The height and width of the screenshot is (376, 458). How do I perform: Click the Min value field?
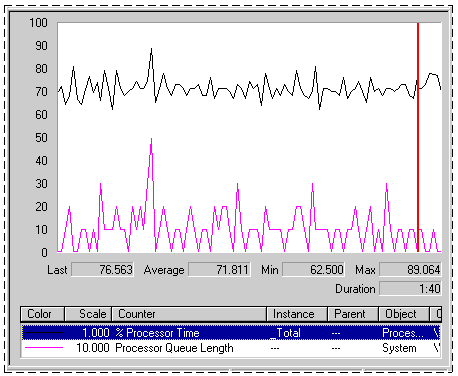click(x=313, y=270)
